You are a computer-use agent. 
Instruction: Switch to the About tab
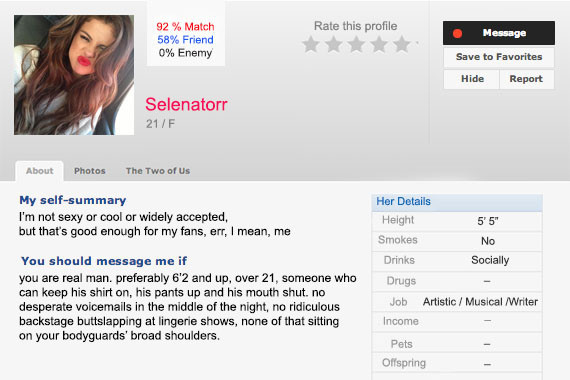(x=40, y=171)
